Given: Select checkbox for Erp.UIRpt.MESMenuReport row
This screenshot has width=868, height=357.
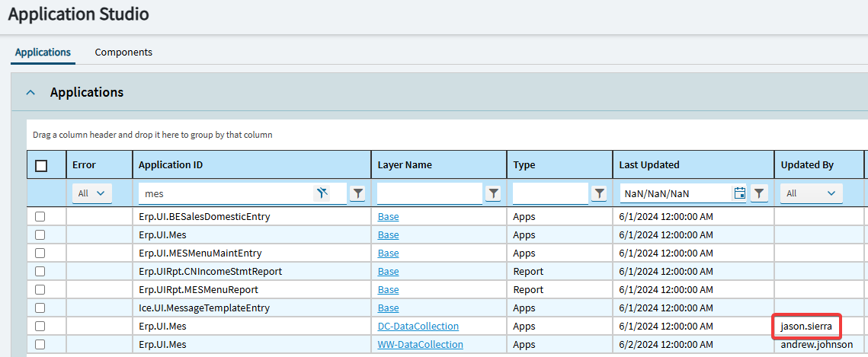Looking at the screenshot, I should pos(40,290).
